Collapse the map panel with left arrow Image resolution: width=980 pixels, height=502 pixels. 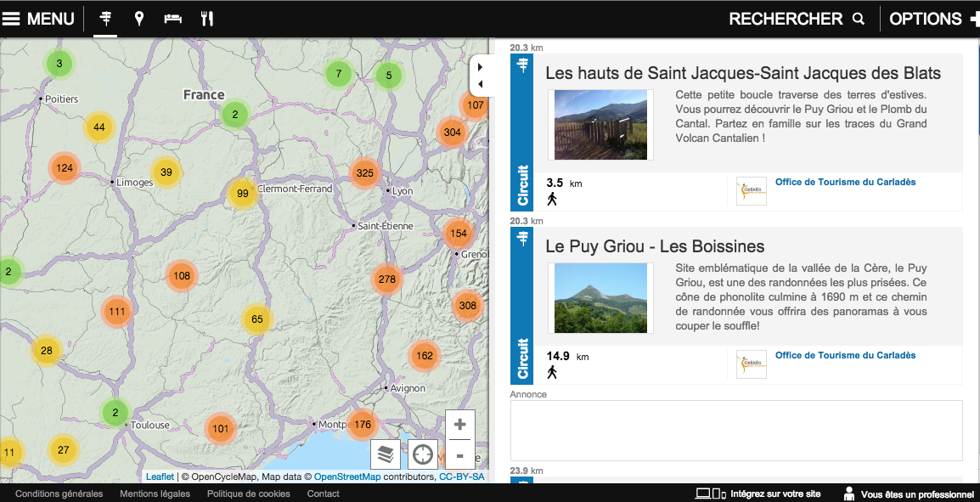[481, 84]
